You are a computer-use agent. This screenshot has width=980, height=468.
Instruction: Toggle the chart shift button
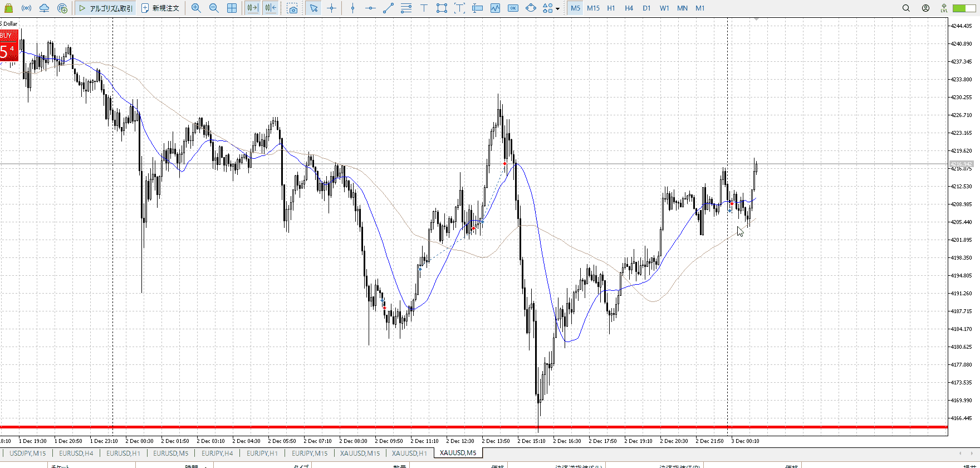tap(271, 8)
